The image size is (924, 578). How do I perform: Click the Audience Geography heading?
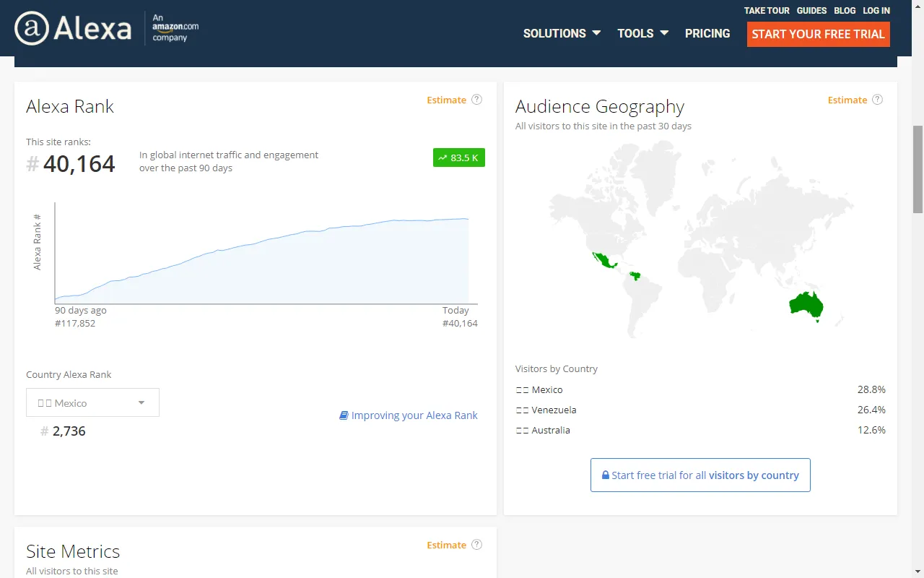click(600, 107)
